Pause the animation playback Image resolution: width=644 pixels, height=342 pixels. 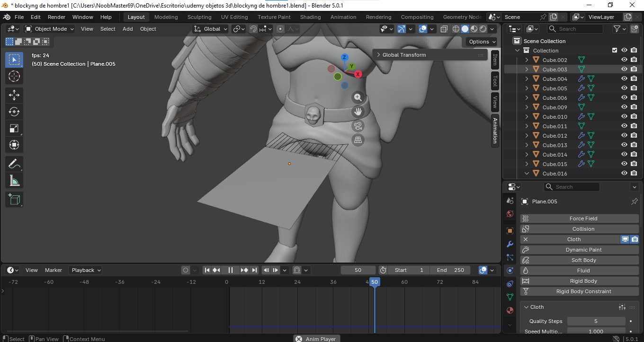pos(231,270)
